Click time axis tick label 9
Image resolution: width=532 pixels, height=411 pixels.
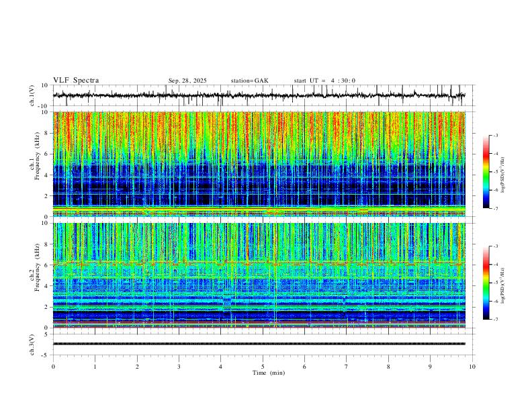pyautogui.click(x=430, y=367)
